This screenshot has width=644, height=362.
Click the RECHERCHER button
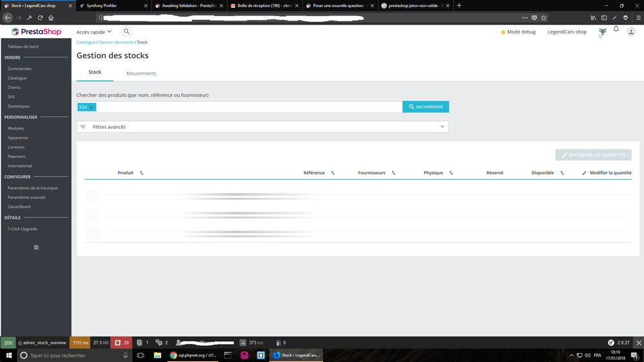click(x=426, y=107)
